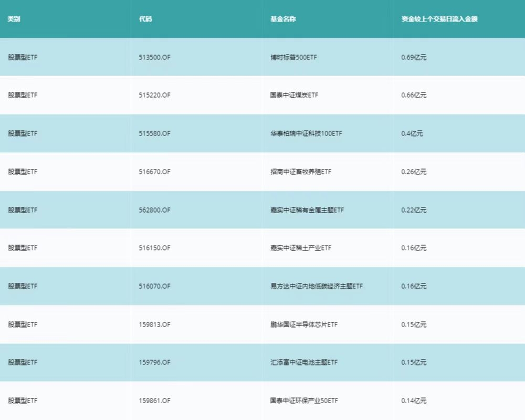Select fund code 516070.OF

[x=155, y=286]
